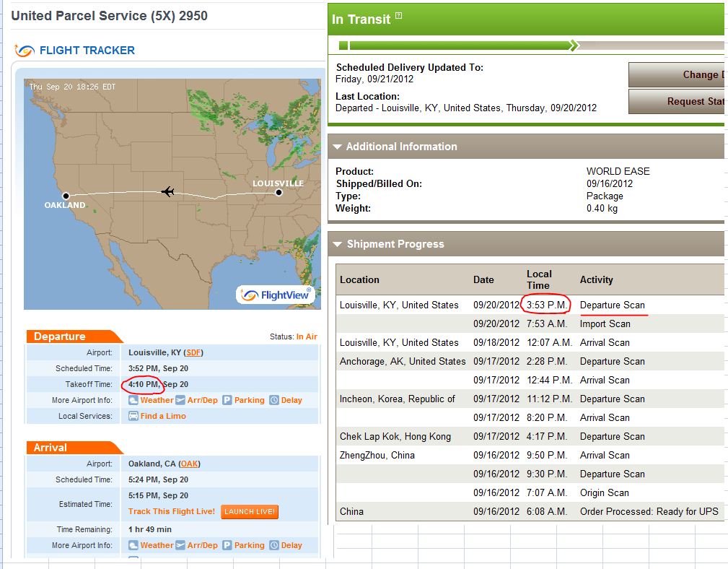Click the LAUNCH LIVE button

coord(250,511)
